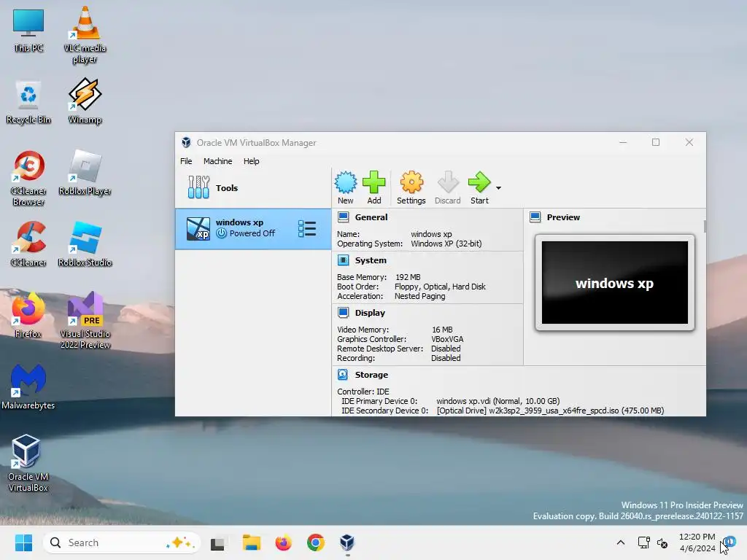Click the VirtualBox title bar logo icon
Viewport: 747px width, 560px height.
tap(186, 142)
